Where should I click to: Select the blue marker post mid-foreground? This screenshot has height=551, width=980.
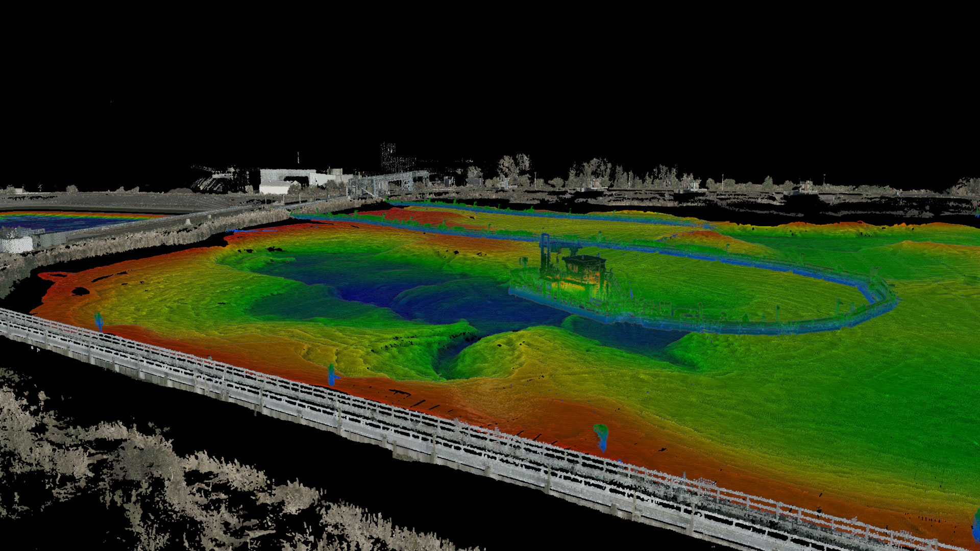(332, 374)
